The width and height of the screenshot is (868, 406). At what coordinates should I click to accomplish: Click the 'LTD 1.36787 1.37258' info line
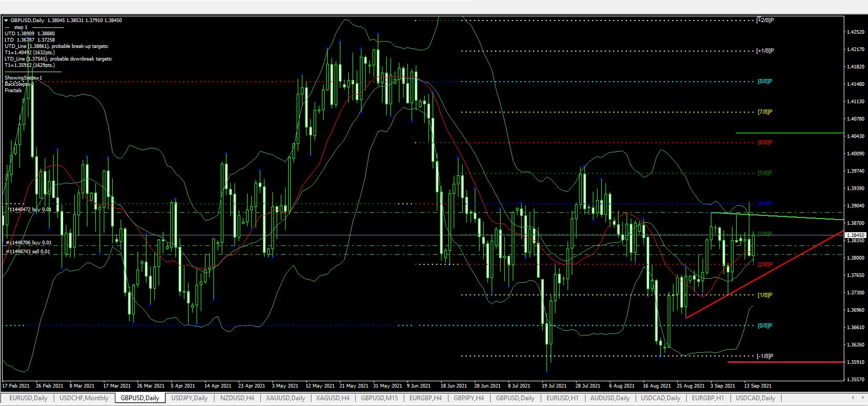point(30,40)
